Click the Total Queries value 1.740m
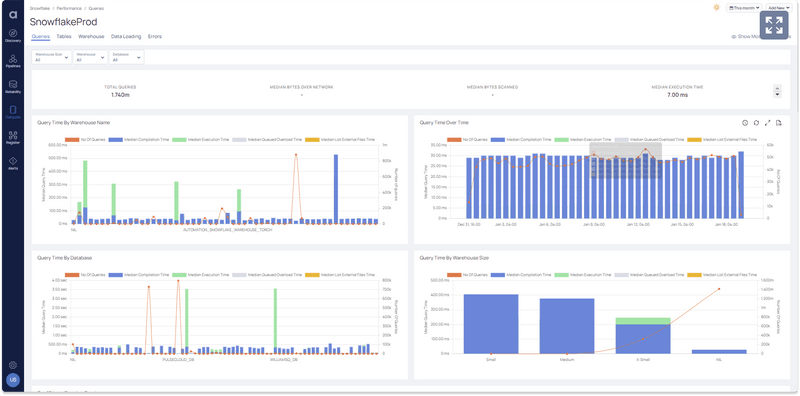Viewport: 800px width, 396px height. click(120, 95)
